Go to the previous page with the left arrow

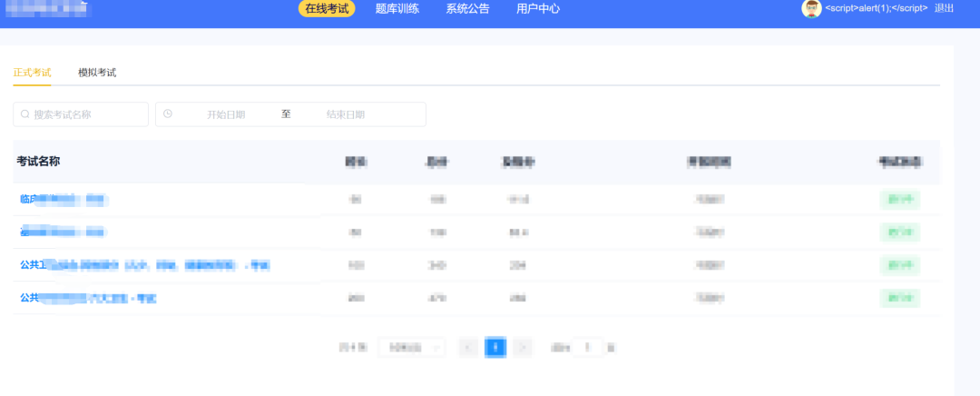click(468, 347)
